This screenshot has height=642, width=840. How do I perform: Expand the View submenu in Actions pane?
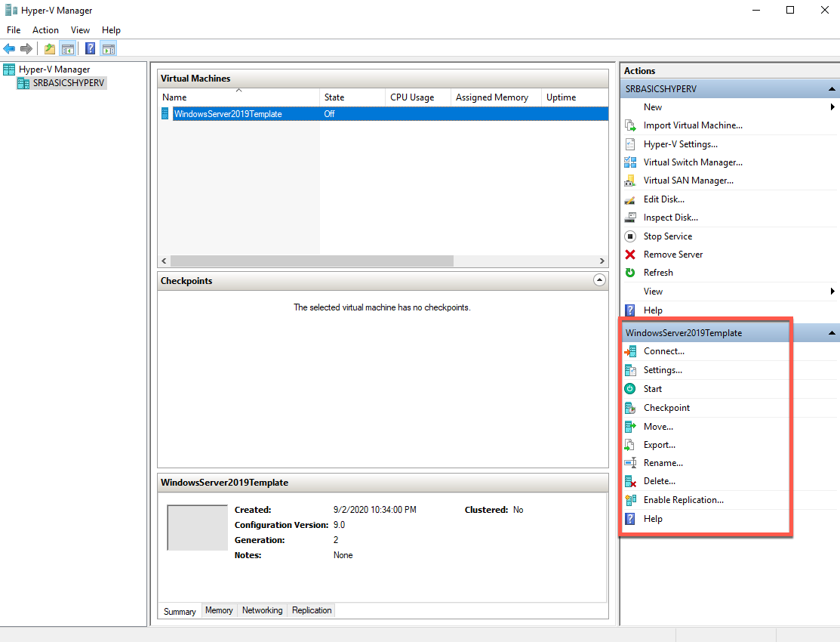(832, 292)
